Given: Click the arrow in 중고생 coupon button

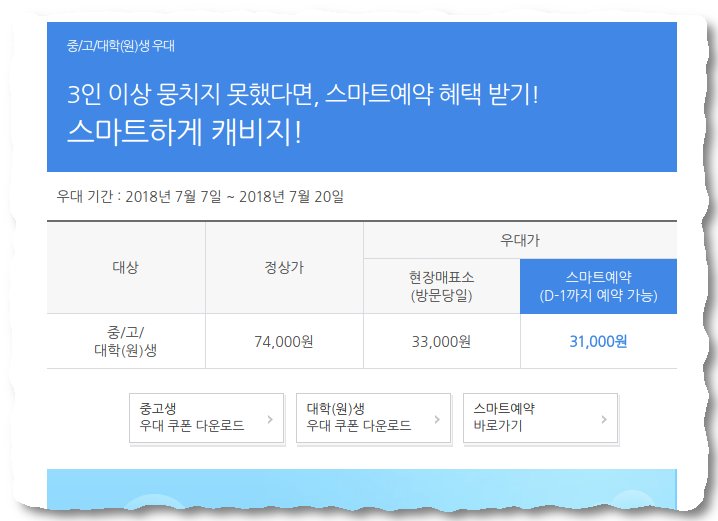Looking at the screenshot, I should coord(270,419).
